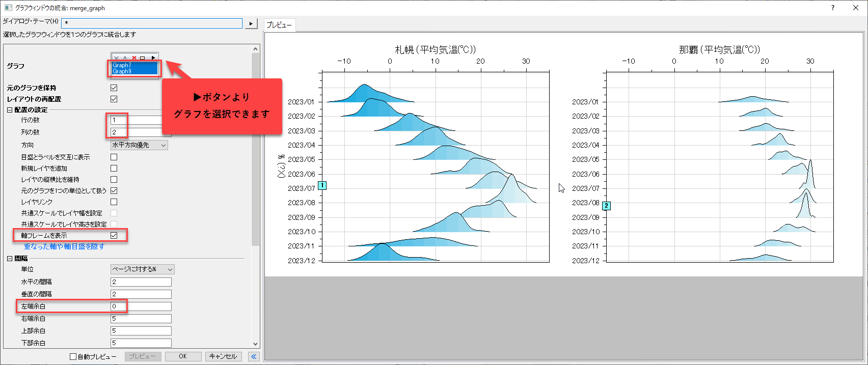The image size is (868, 365).
Task: Click 2023/12 label on Naha graph
Action: click(585, 261)
